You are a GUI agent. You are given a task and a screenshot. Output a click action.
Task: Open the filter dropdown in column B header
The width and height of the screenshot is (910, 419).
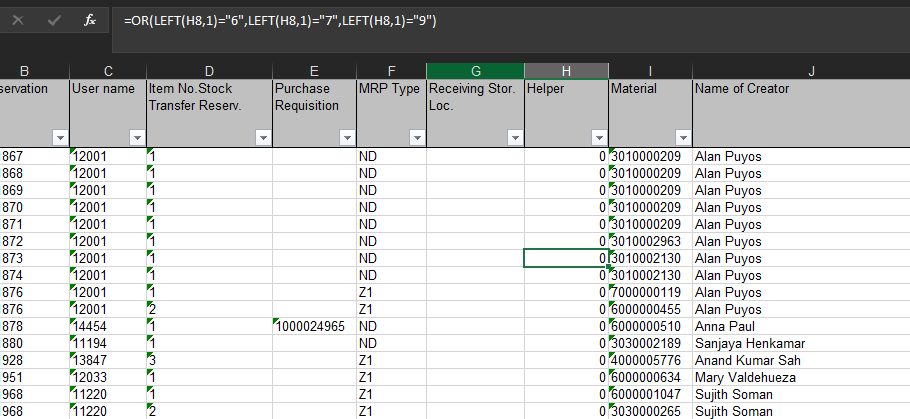[60, 138]
